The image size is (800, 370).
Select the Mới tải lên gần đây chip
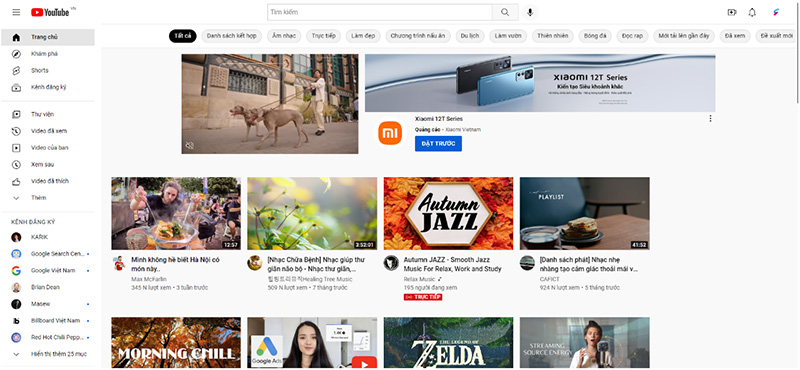(684, 36)
